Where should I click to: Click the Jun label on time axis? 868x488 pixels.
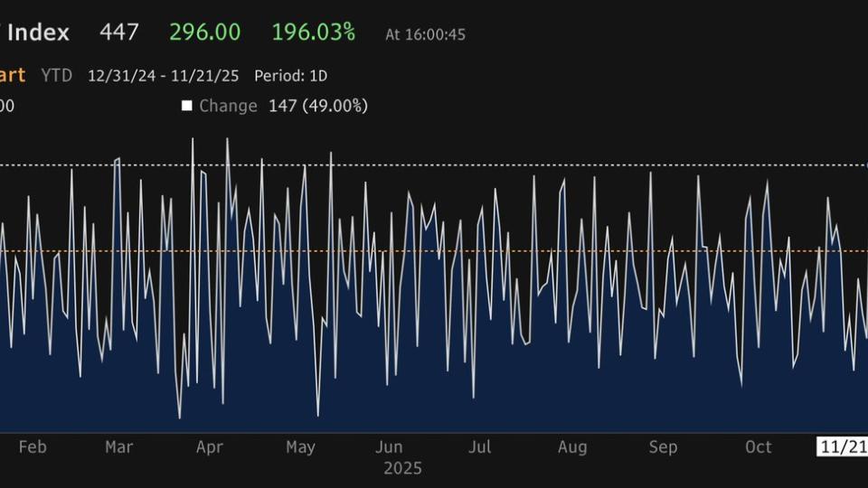tap(389, 446)
